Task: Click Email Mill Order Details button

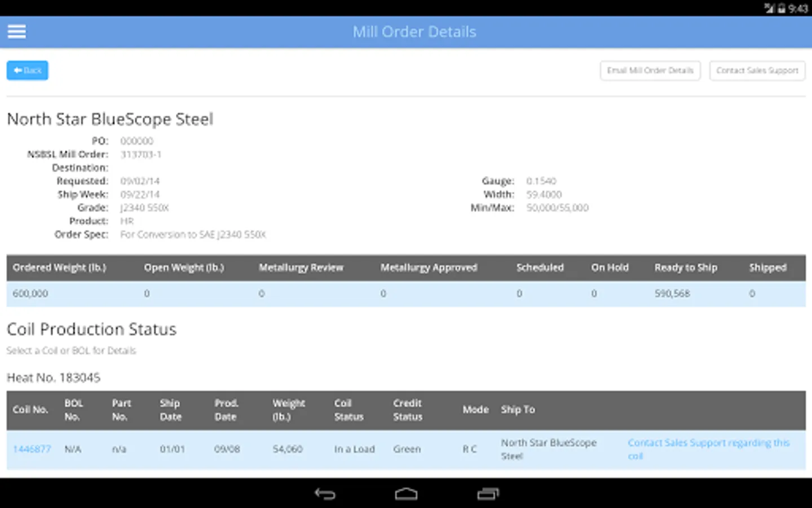Action: pyautogui.click(x=650, y=71)
